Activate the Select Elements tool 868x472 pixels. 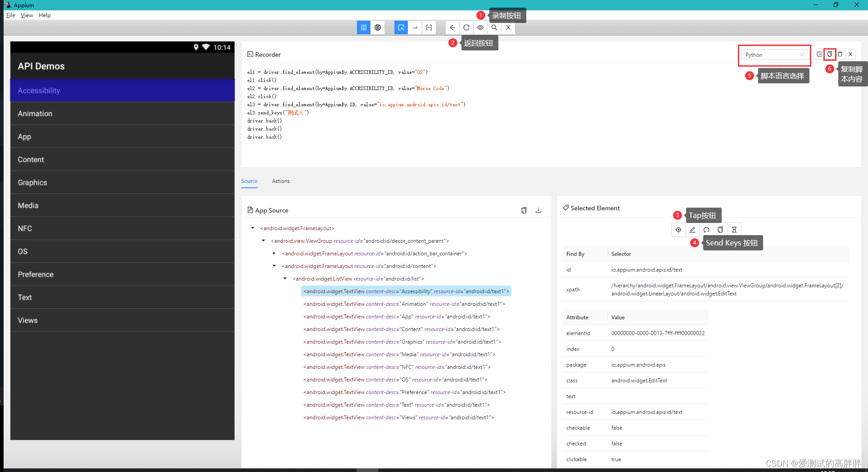coord(401,27)
